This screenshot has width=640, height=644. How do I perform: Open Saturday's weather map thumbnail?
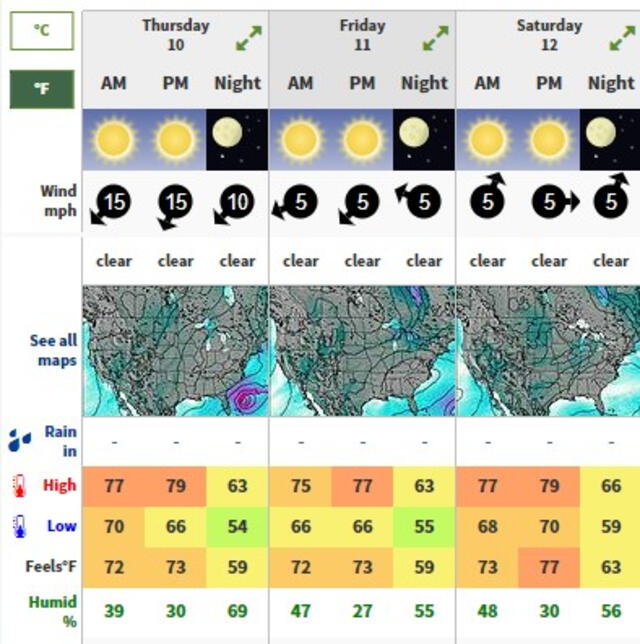click(x=548, y=351)
